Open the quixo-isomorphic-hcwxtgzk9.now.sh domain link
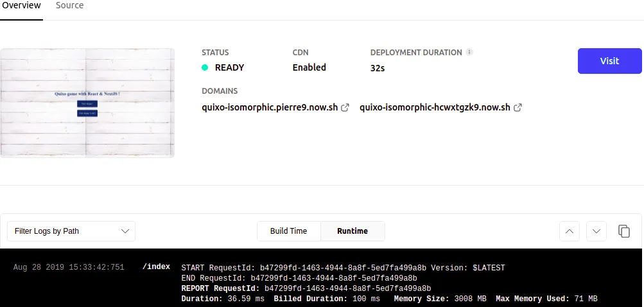644x307 pixels. (x=435, y=108)
